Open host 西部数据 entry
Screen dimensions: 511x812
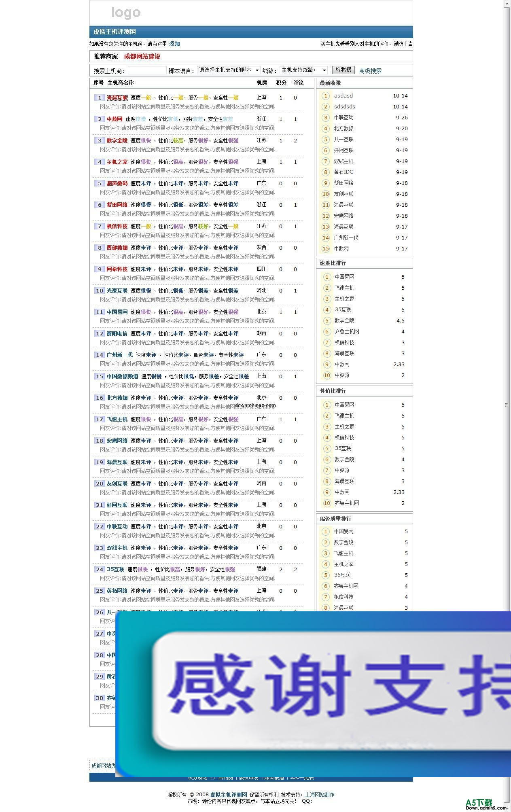[117, 248]
